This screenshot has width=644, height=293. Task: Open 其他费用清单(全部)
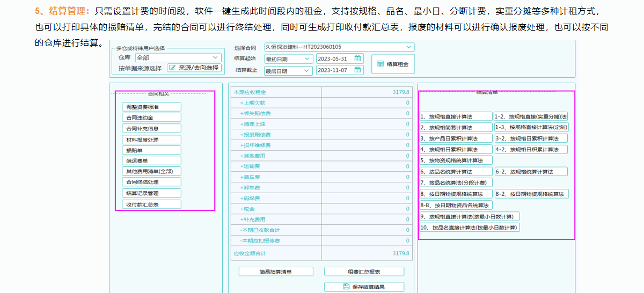coord(151,171)
